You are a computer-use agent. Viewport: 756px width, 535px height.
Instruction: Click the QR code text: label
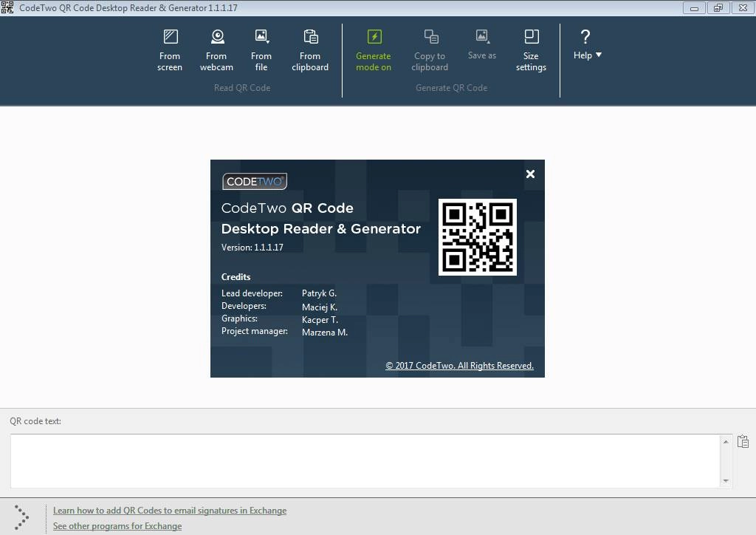coord(35,421)
